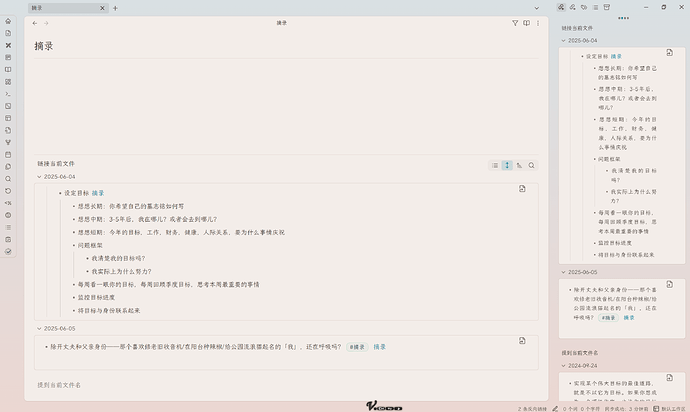
Task: Switch to reading view via book icon
Action: pyautogui.click(x=528, y=23)
